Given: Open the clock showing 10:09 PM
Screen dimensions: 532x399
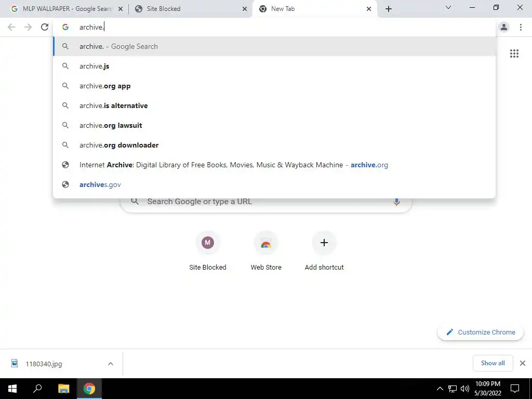Looking at the screenshot, I should click(487, 389).
